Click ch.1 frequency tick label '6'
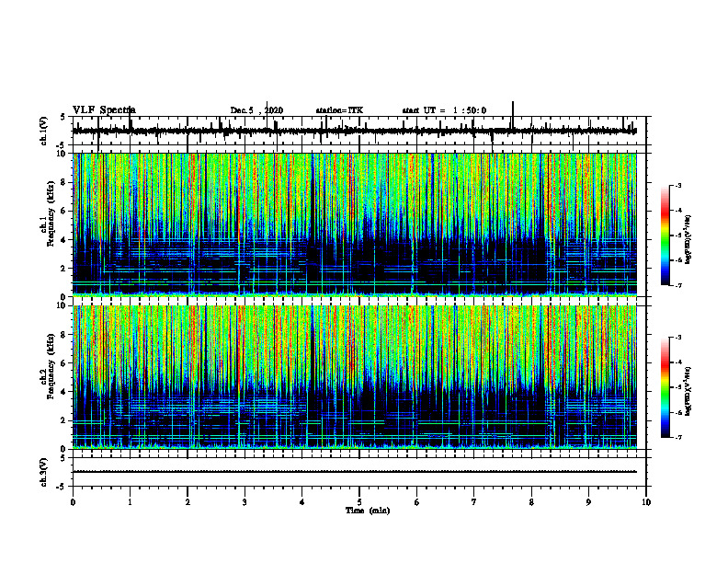Viewport: 728px width, 563px height. coord(63,212)
